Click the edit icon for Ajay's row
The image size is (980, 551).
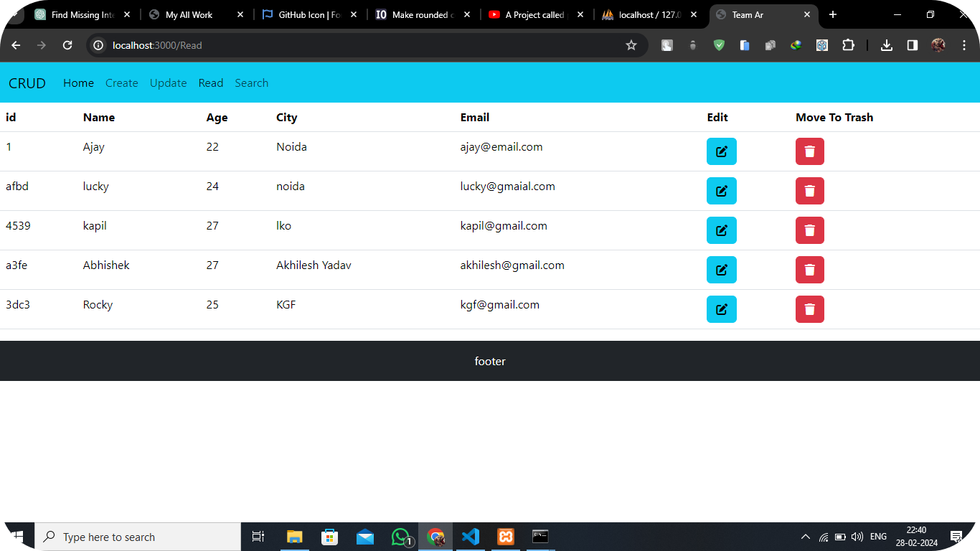click(721, 151)
